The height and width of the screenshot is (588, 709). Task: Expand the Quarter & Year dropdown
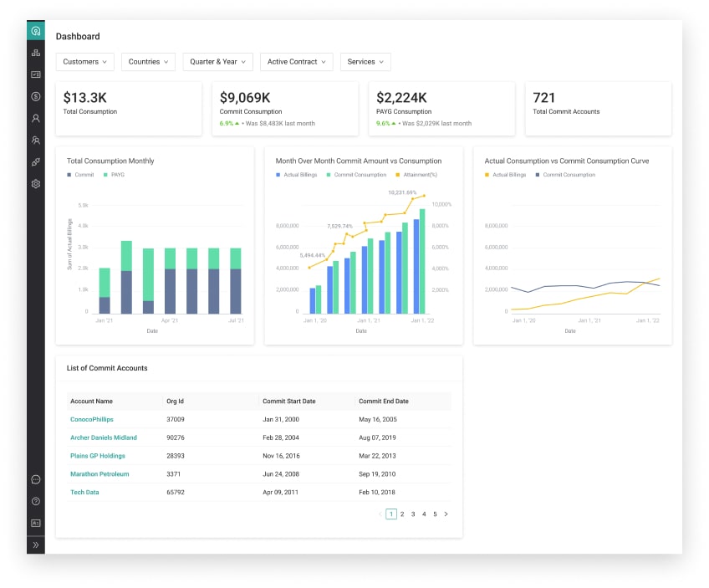coord(217,62)
